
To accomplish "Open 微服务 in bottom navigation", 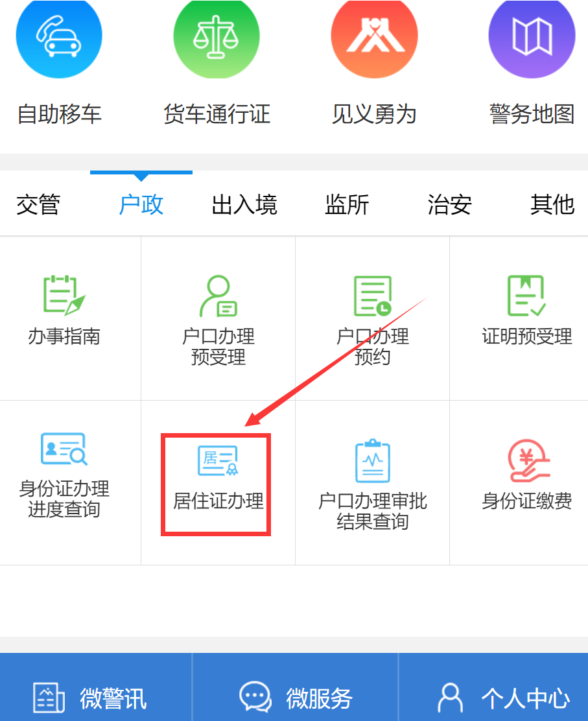I will pyautogui.click(x=296, y=698).
